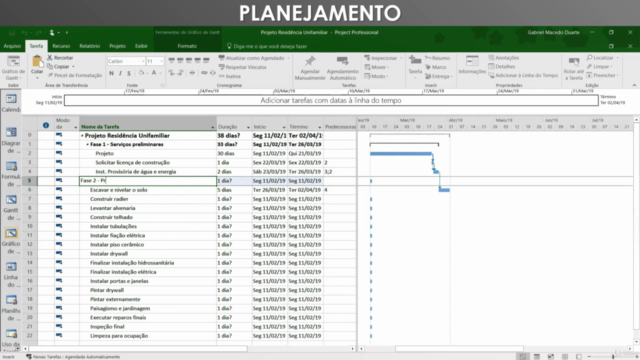Switch to the Projeto tab
640x360 pixels.
click(118, 46)
